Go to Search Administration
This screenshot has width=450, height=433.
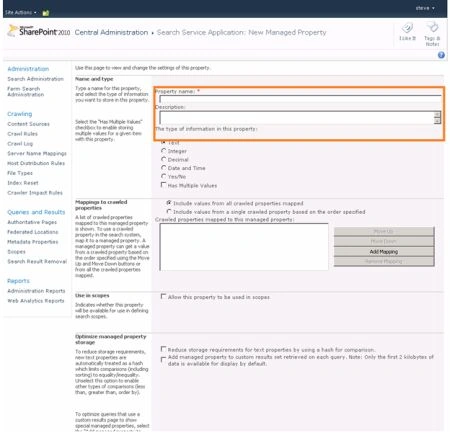36,79
